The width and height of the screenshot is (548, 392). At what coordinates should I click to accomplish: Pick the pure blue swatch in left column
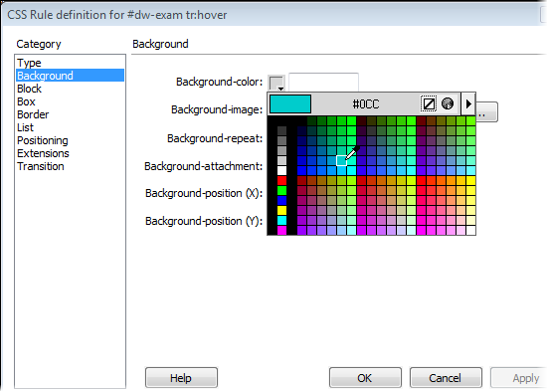[281, 200]
